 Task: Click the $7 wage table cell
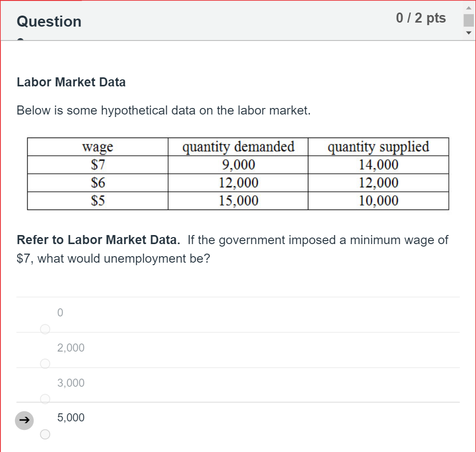coord(98,165)
